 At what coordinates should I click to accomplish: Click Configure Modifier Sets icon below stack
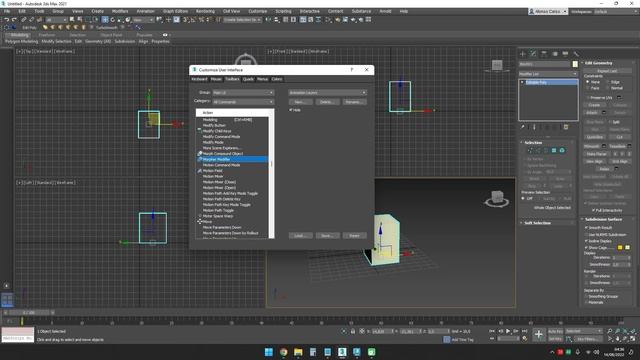[566, 127]
